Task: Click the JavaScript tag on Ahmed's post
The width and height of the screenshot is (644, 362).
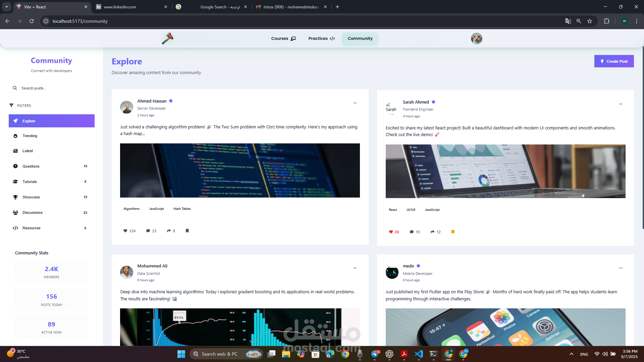Action: tap(156, 209)
